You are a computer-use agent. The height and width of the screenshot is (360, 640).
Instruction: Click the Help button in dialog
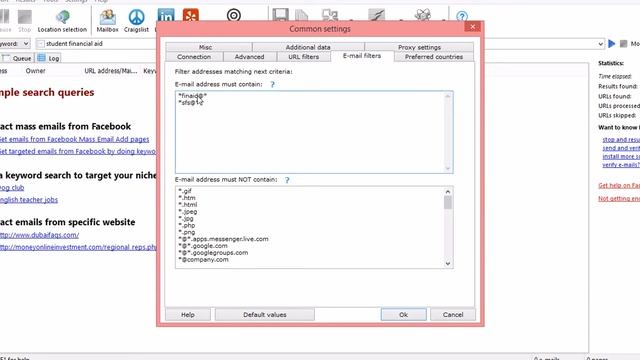coord(188,315)
